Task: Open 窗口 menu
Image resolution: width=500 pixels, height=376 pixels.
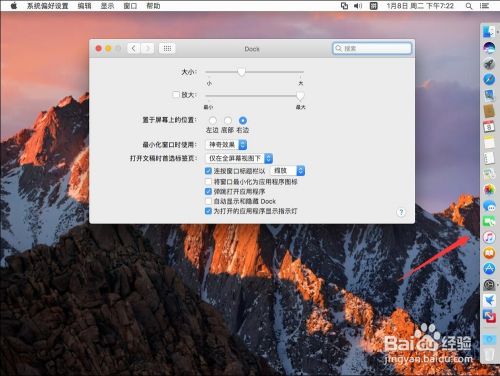Action: coord(130,6)
